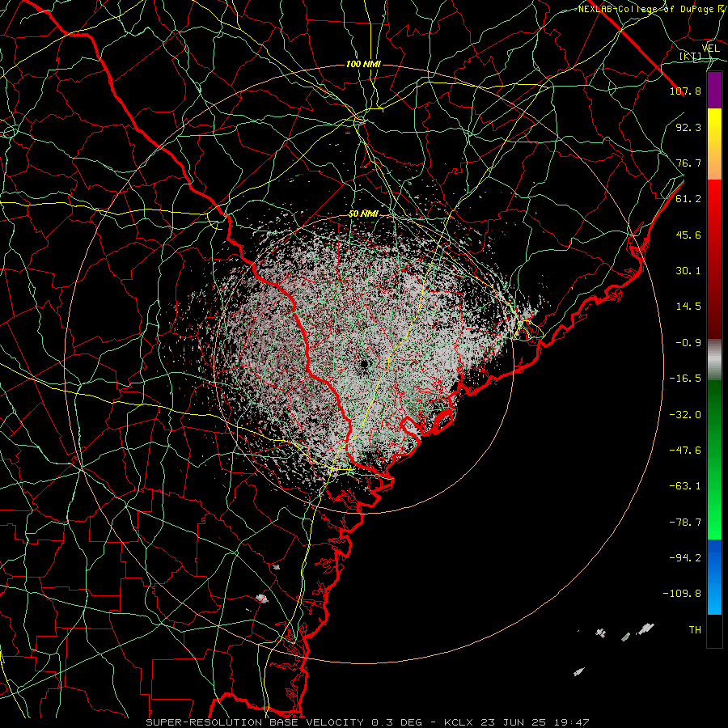This screenshot has width=728, height=728.
Task: Select the -78.7 legend value
Action: 685,523
